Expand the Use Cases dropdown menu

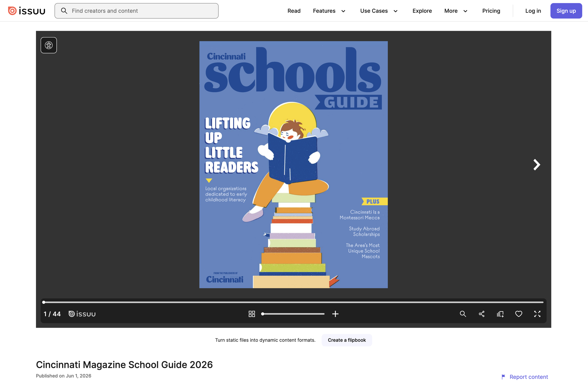379,11
